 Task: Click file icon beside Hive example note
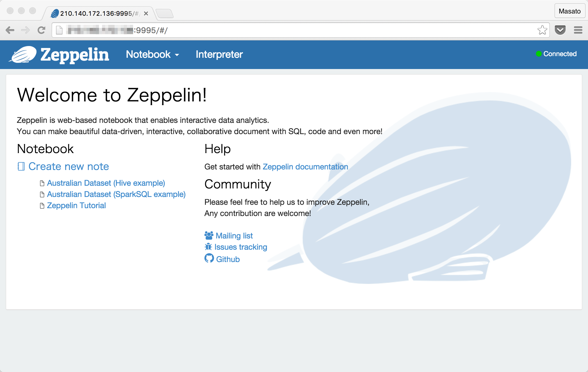[x=42, y=183]
